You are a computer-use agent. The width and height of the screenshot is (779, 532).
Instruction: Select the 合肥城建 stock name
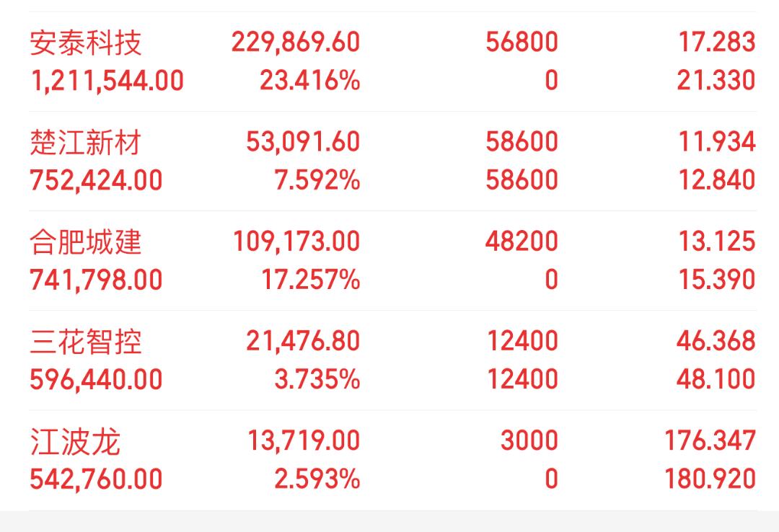(86, 241)
